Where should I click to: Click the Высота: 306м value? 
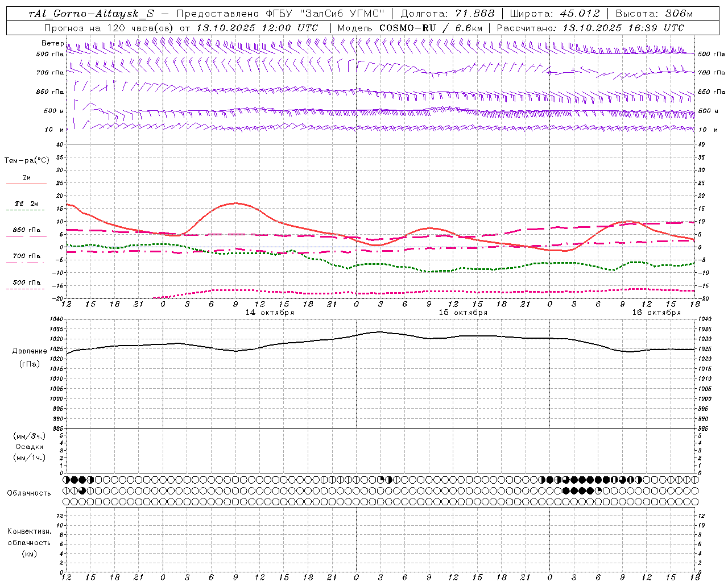(655, 14)
